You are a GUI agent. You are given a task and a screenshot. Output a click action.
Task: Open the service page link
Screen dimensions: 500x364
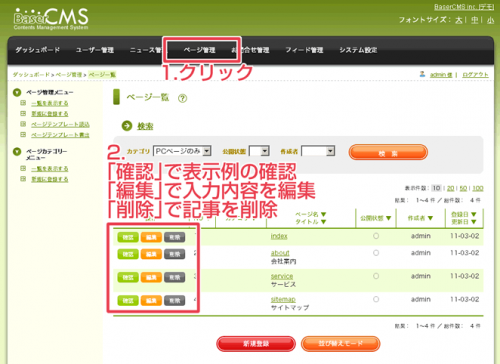click(282, 276)
